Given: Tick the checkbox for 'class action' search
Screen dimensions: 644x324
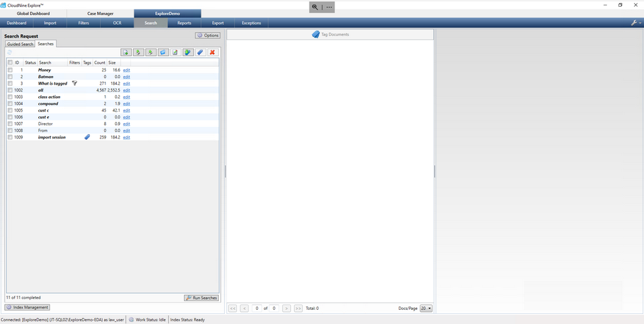Looking at the screenshot, I should click(10, 97).
